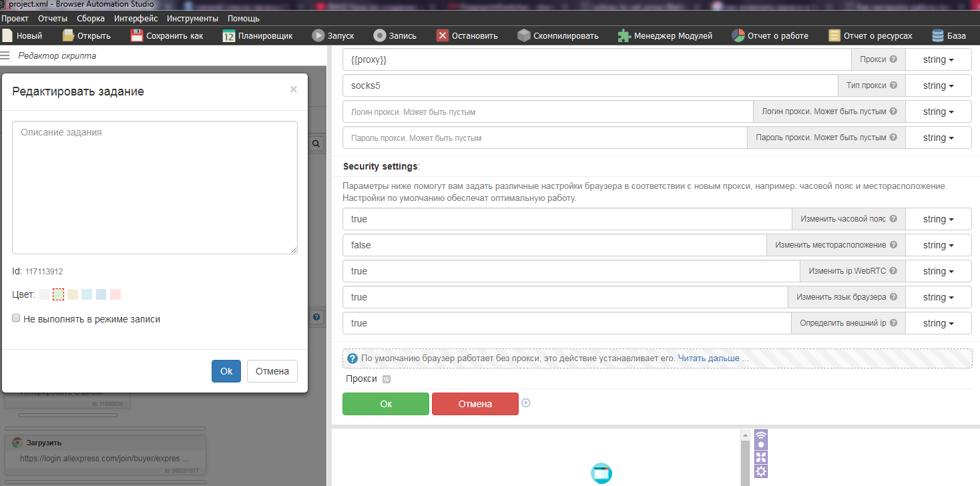Open the Планировщик scheduler

(x=258, y=35)
